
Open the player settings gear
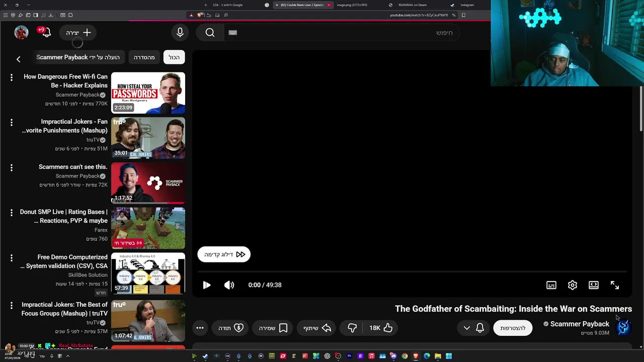click(573, 285)
